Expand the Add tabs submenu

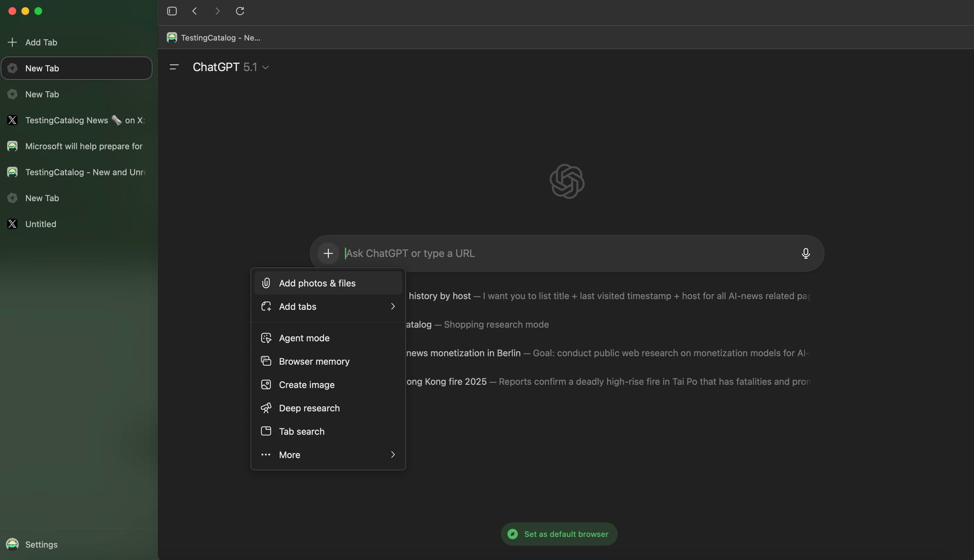[x=328, y=306]
